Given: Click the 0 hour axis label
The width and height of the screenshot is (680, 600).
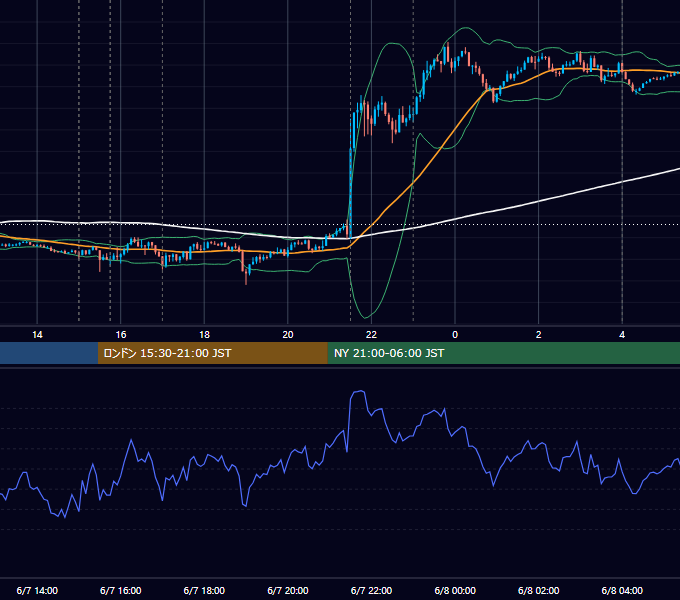Looking at the screenshot, I should (x=455, y=335).
